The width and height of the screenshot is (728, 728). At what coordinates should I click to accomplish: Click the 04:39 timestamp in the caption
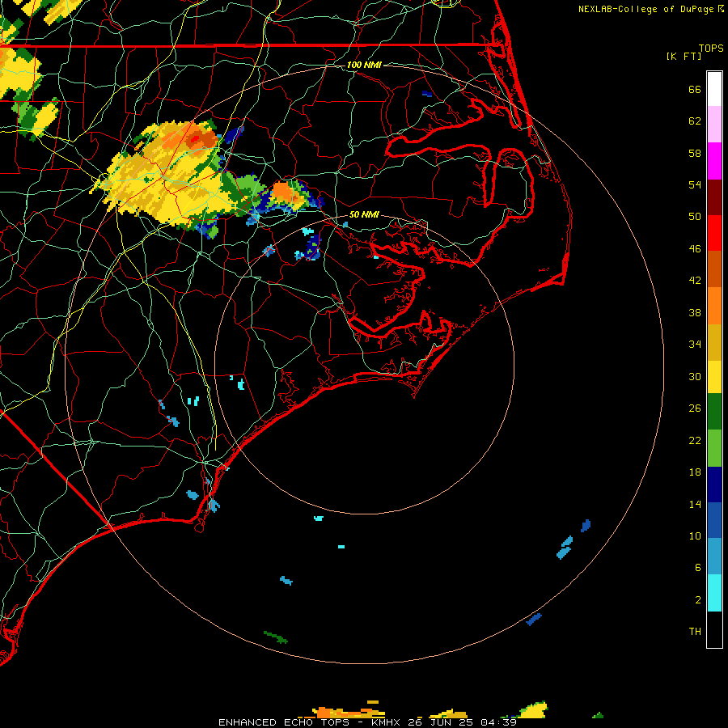498,722
